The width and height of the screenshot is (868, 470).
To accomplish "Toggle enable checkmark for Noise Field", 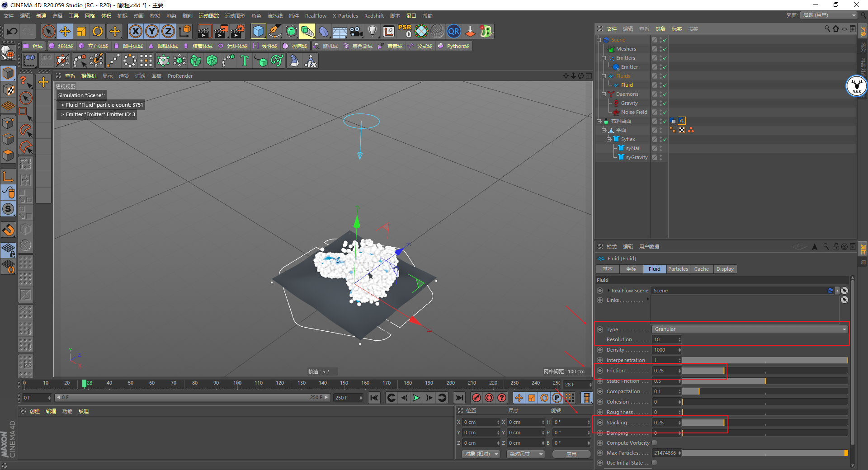I will pos(665,112).
